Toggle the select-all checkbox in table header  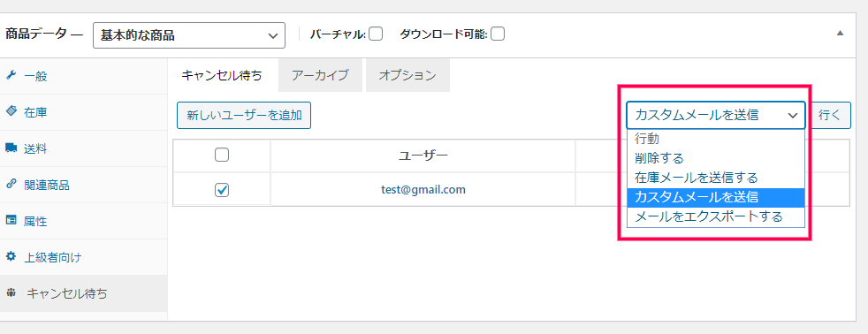pos(222,156)
